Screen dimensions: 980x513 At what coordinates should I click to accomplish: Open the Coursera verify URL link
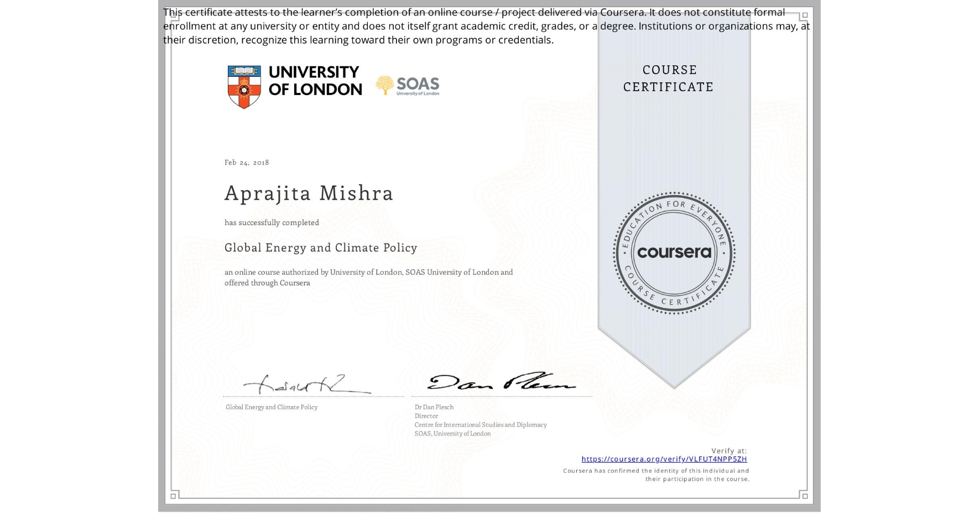pyautogui.click(x=664, y=459)
